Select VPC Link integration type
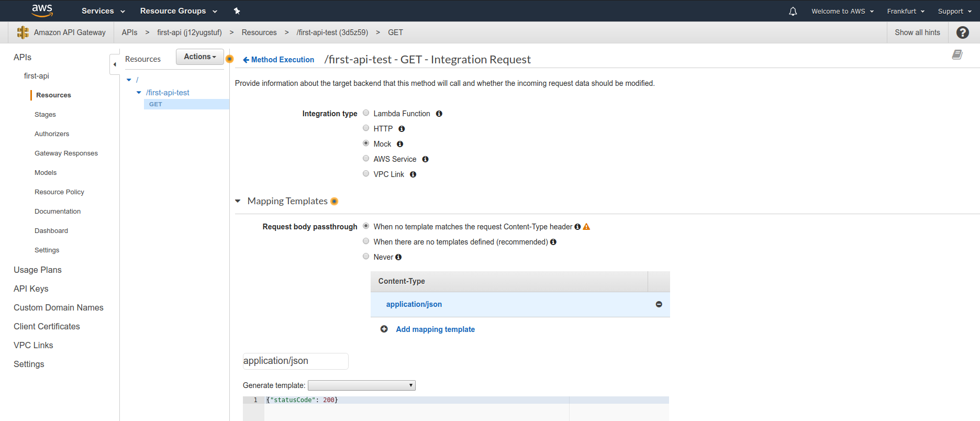 pos(366,173)
